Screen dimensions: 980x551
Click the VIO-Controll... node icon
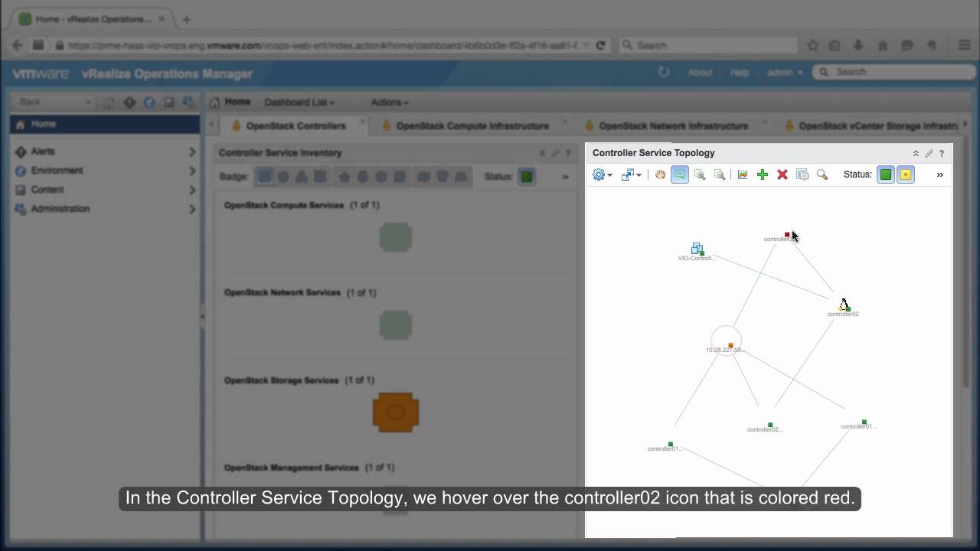pyautogui.click(x=697, y=249)
